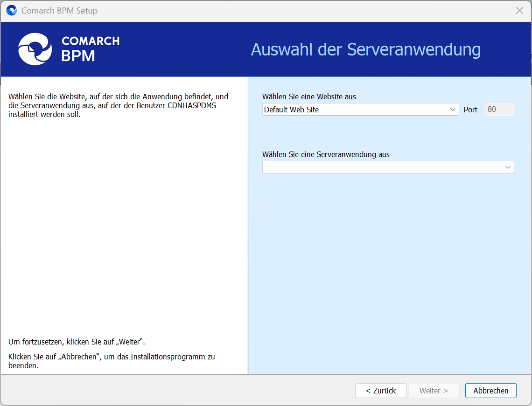Close the Comarch BPM Setup window

(x=519, y=11)
